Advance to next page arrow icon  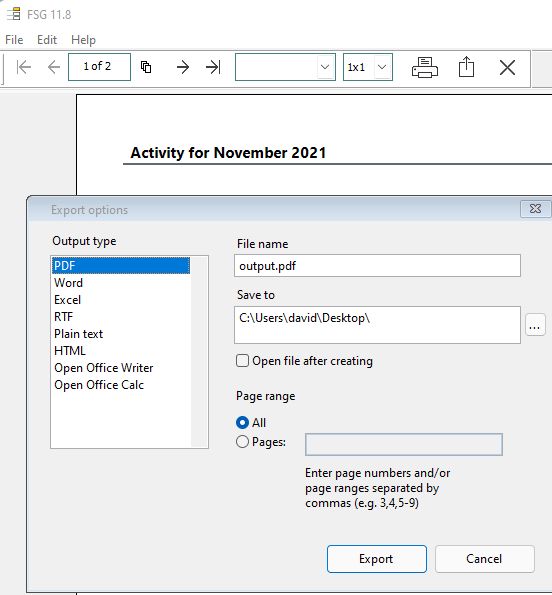pyautogui.click(x=183, y=68)
